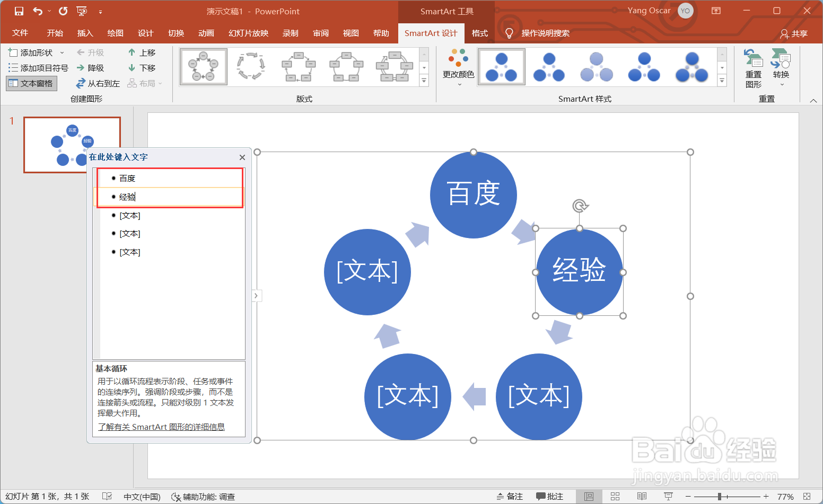Click Add Shape (添加形状) button
The width and height of the screenshot is (823, 504).
click(x=31, y=52)
